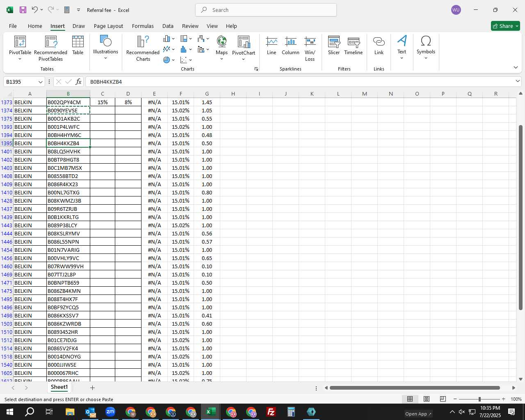The image size is (525, 420).
Task: Open the calculator icon in quick access toolbar
Action: [x=67, y=10]
